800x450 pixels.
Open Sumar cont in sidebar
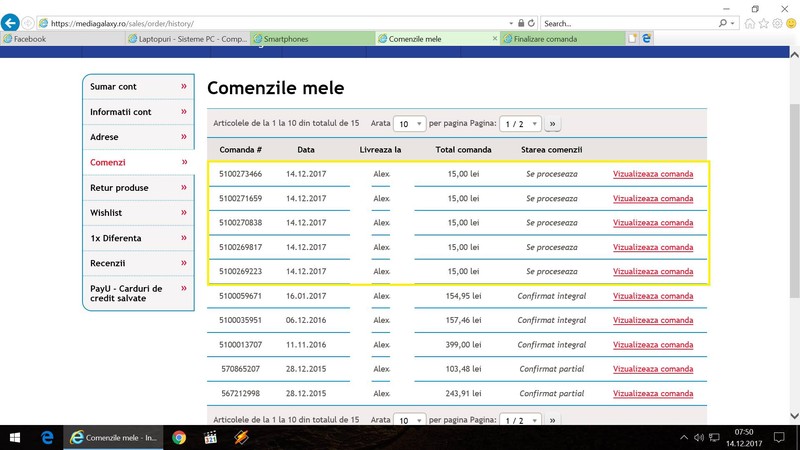(138, 87)
